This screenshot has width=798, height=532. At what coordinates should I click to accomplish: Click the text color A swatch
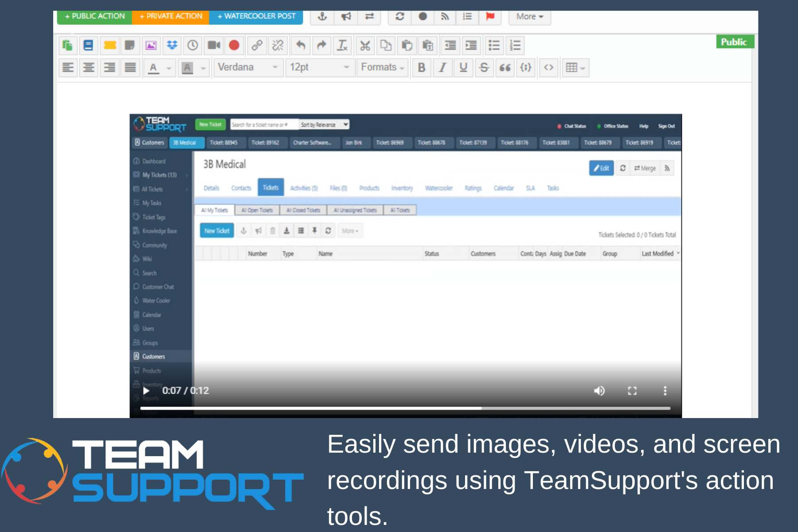pos(153,68)
